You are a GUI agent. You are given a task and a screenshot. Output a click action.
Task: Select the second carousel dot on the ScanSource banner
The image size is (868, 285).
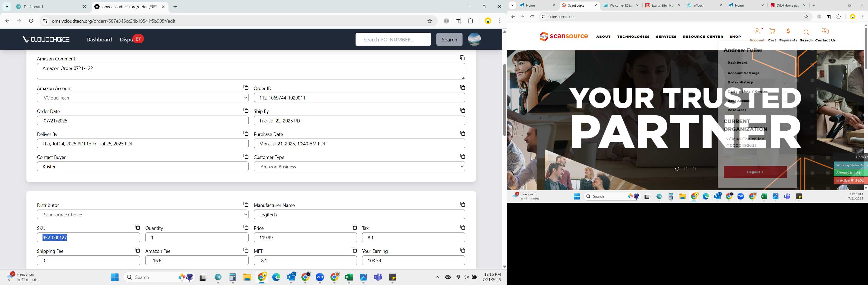pos(686,169)
